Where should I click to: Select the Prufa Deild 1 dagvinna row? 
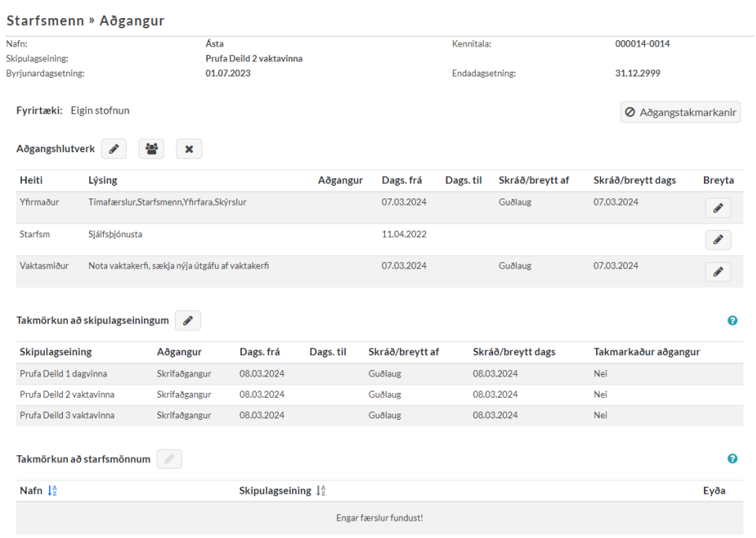tap(380, 373)
